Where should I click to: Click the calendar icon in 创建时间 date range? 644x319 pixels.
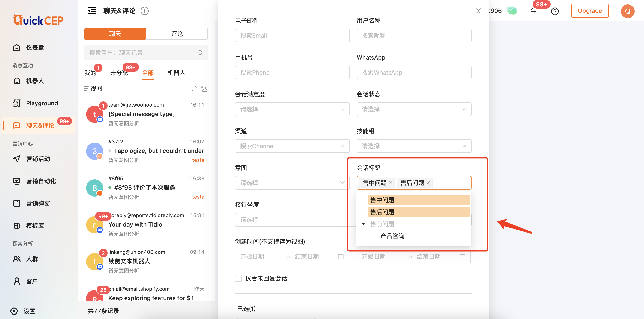click(340, 256)
